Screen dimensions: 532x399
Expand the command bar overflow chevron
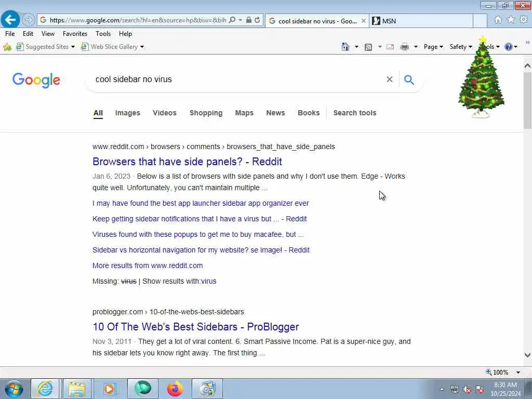(x=528, y=43)
